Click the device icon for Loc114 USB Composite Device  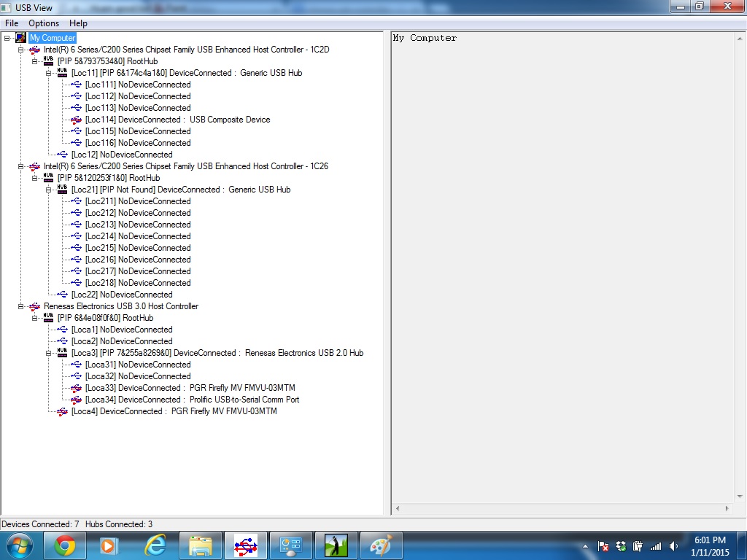point(76,120)
